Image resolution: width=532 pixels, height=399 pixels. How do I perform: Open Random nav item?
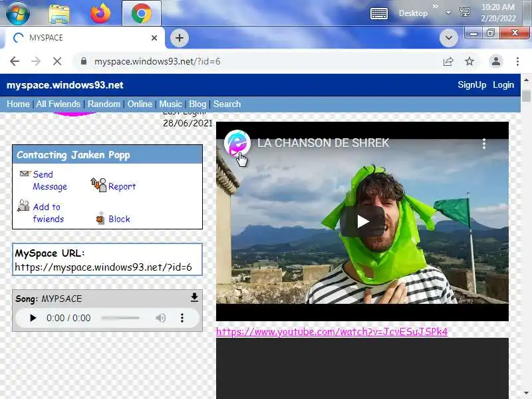click(104, 104)
